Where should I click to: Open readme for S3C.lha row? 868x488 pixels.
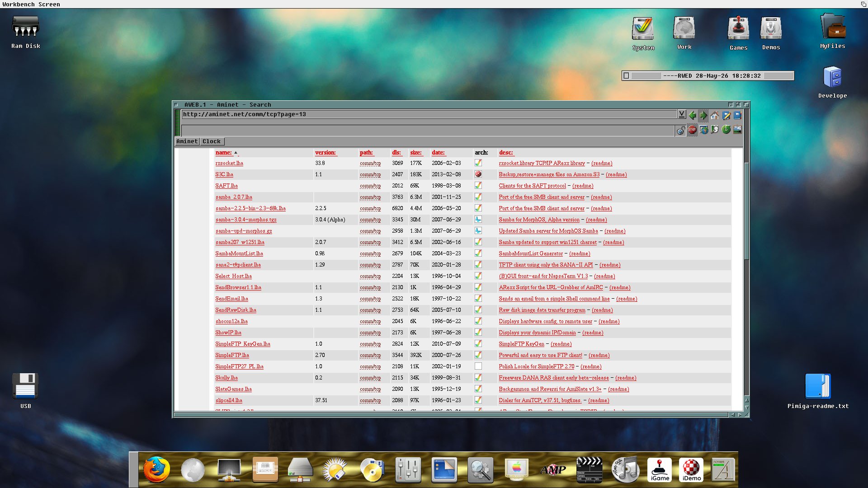616,174
